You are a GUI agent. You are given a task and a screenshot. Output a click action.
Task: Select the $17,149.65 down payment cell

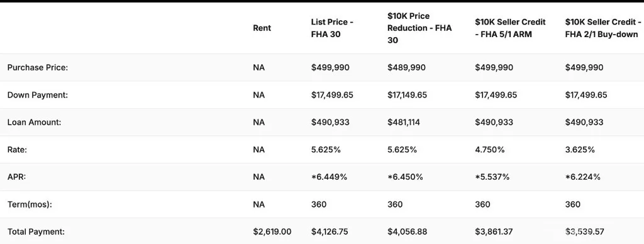tap(407, 95)
